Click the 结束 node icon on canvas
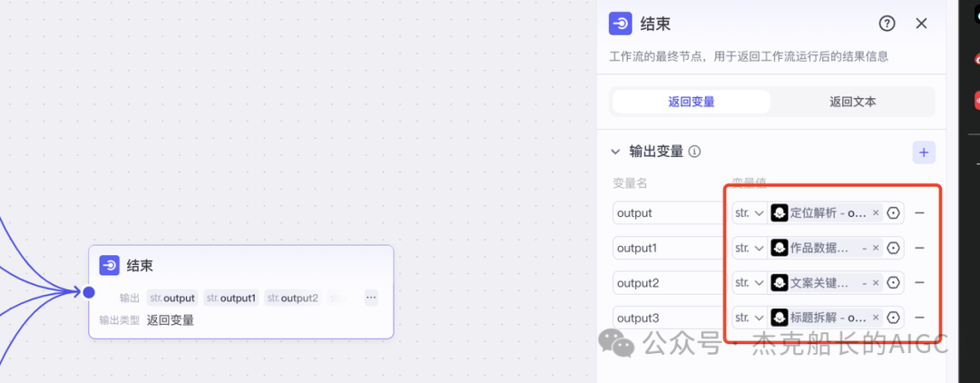Screen dimensions: 980x383 pos(110,266)
